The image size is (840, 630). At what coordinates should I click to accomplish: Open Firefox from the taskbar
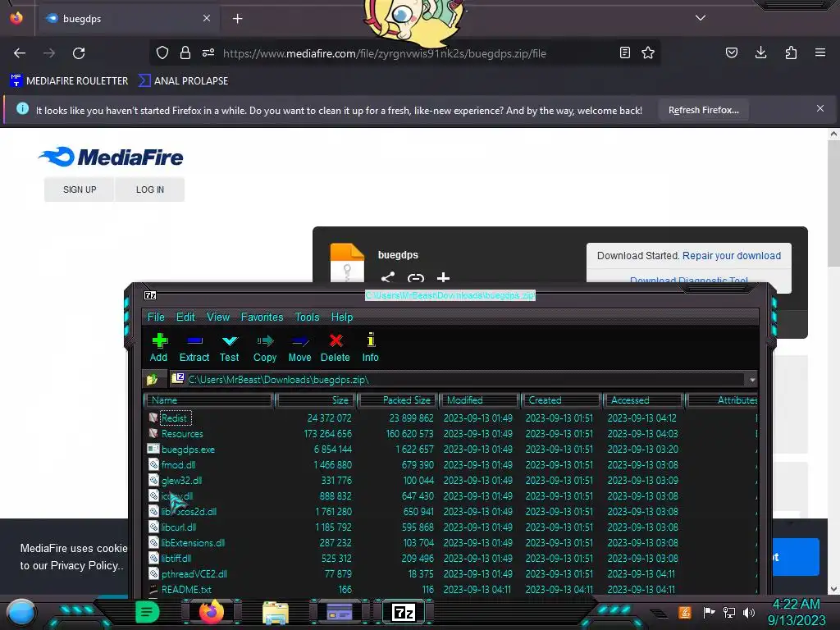212,612
